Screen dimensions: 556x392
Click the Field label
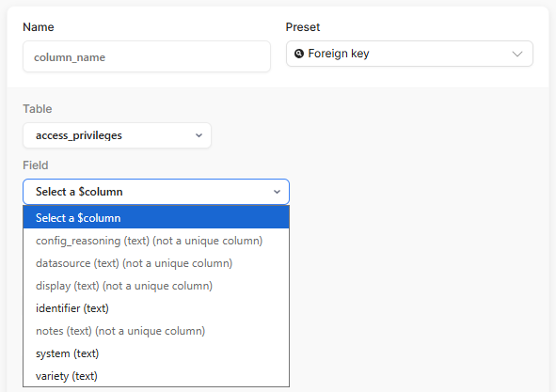point(36,165)
